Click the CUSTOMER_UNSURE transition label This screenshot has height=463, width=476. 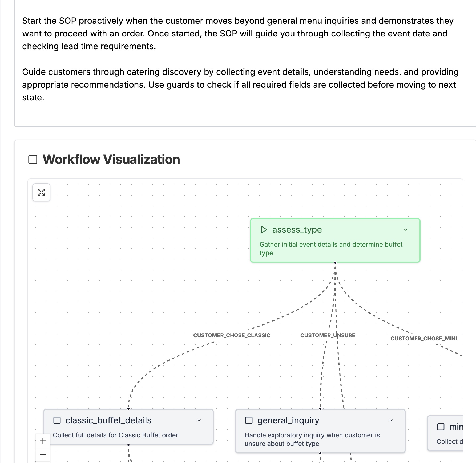(x=328, y=335)
